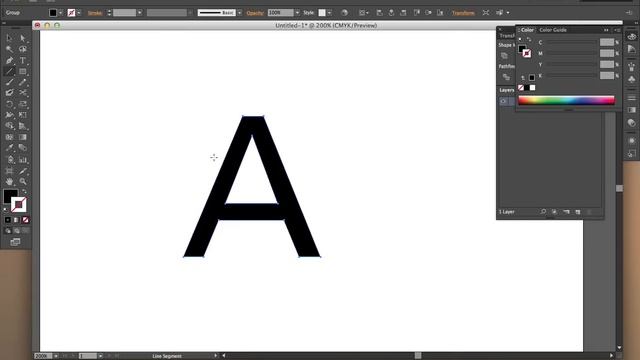This screenshot has height=360, width=640.
Task: Select the Zoom tool in toolbox
Action: 22,182
